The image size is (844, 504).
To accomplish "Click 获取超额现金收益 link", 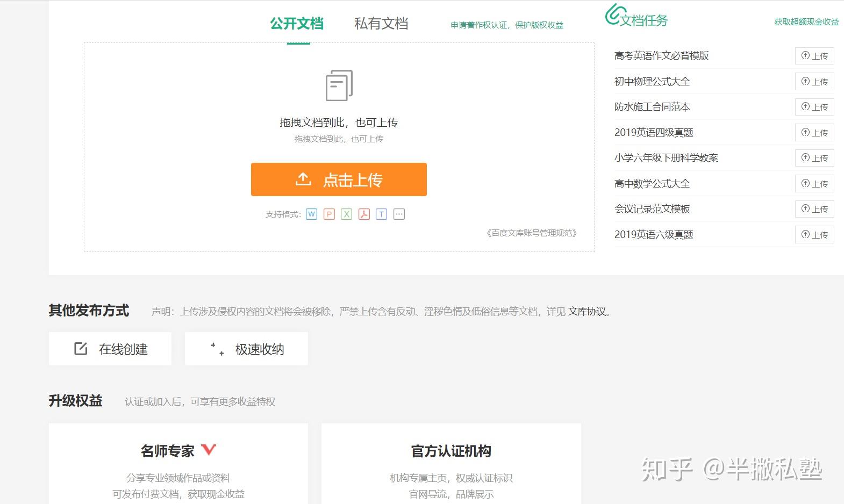I will tap(806, 22).
